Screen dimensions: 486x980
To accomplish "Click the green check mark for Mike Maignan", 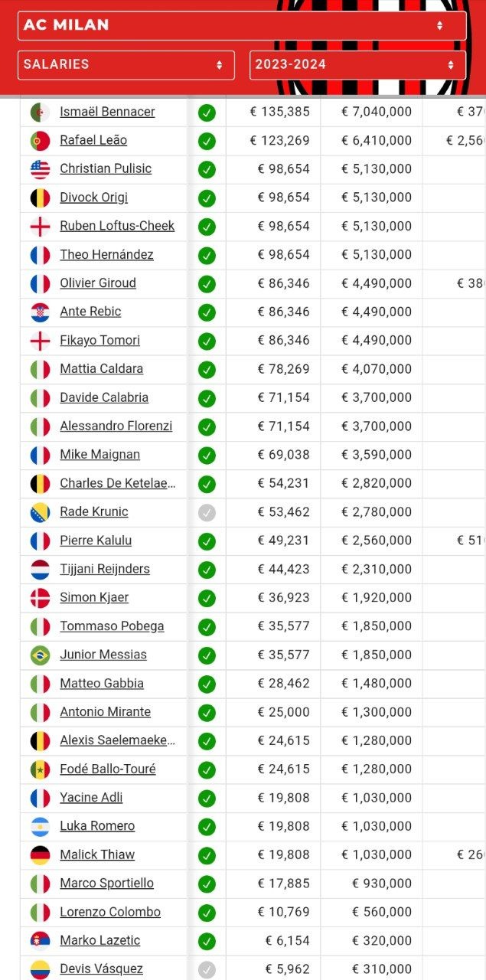I will click(x=207, y=456).
